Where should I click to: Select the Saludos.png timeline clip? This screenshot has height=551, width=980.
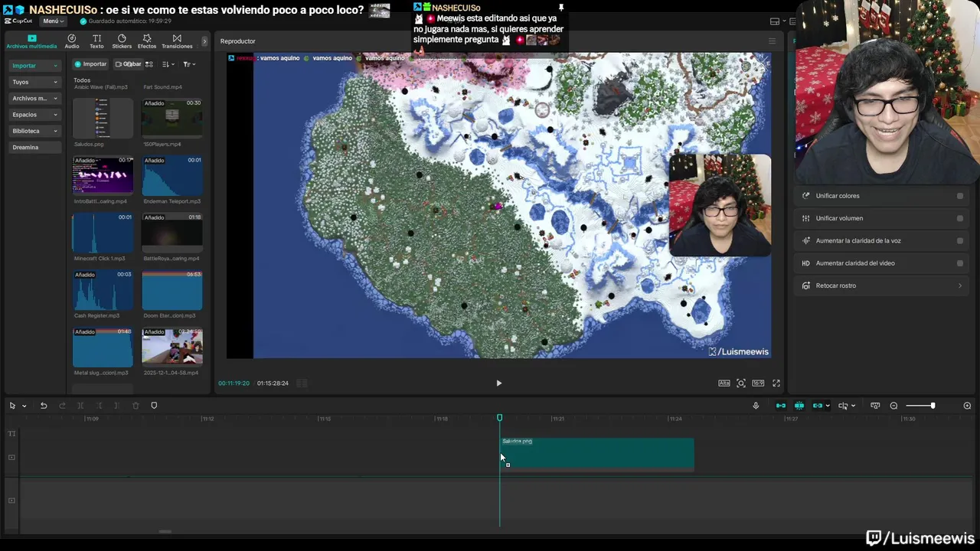[597, 454]
